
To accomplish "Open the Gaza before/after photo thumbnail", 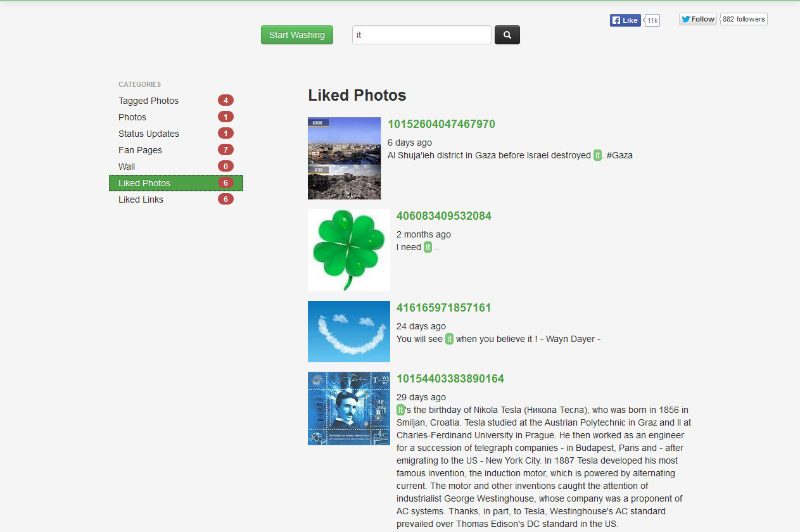I will click(344, 158).
